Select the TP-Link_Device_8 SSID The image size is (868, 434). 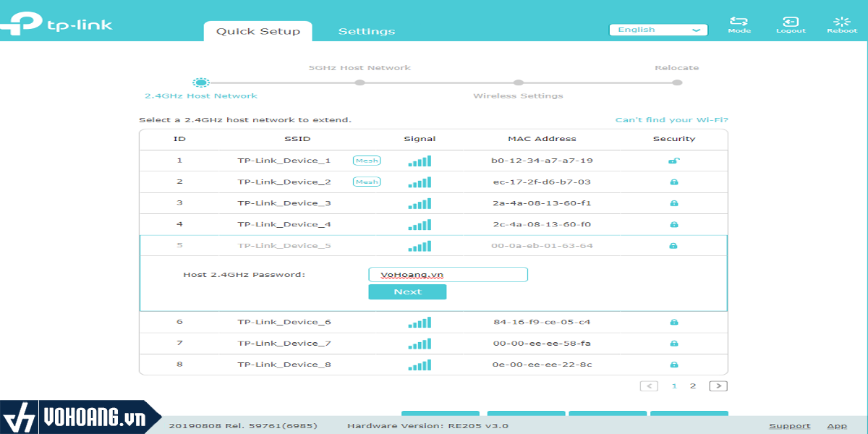[x=284, y=365]
